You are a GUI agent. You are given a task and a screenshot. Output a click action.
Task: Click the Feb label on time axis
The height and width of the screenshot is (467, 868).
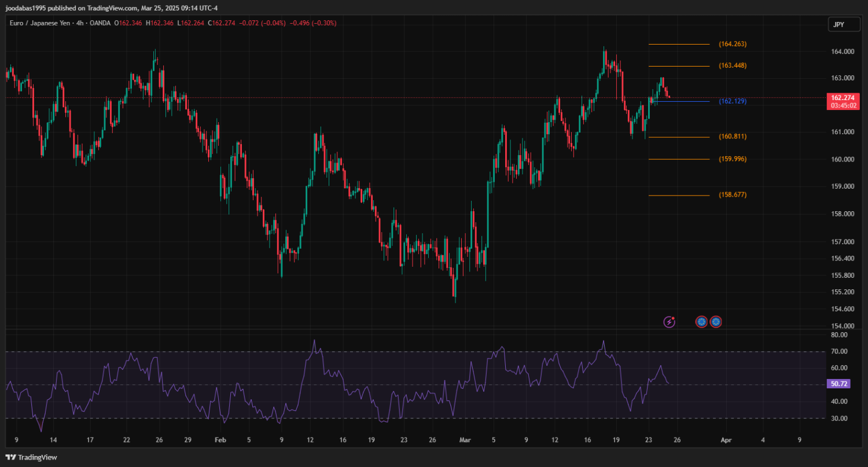pyautogui.click(x=220, y=440)
